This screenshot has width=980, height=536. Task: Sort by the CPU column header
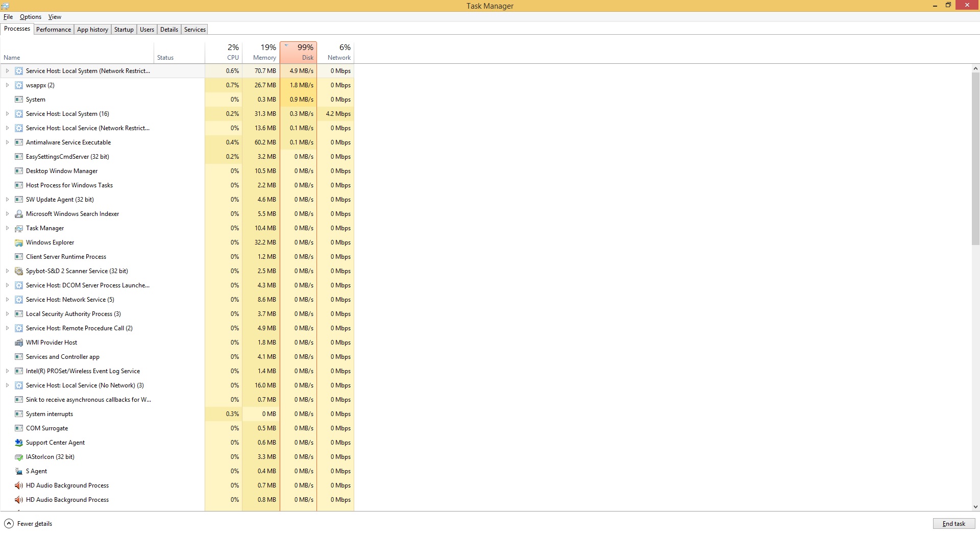click(224, 52)
